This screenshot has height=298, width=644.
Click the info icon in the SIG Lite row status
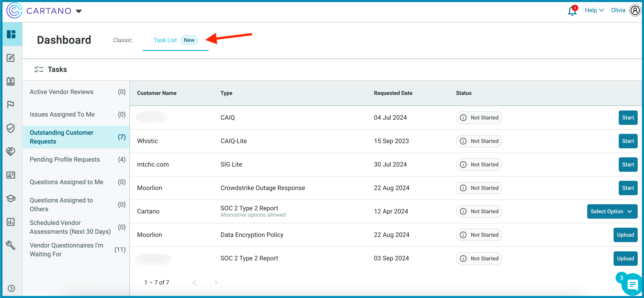463,165
